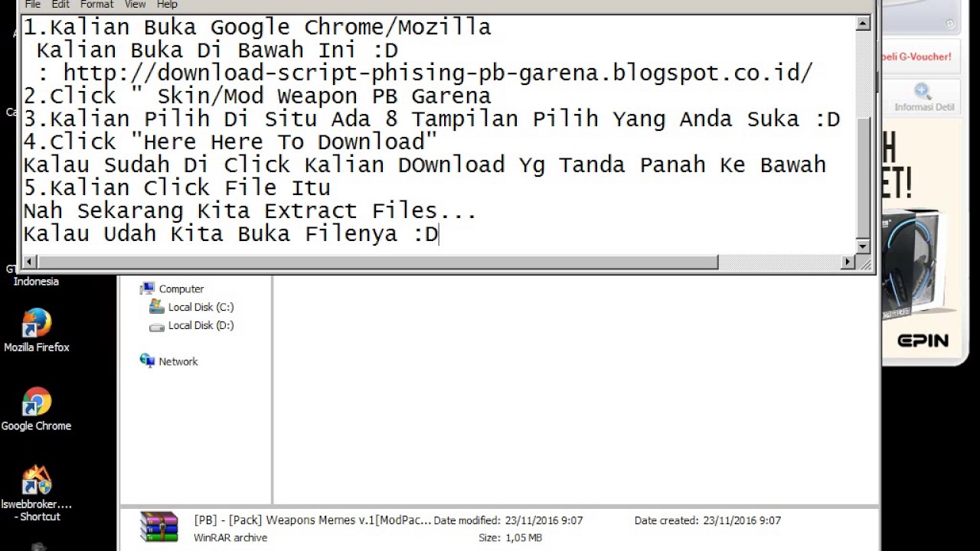Click the Computer icon in navigation pane
Viewport: 980px width, 551px height.
(147, 289)
